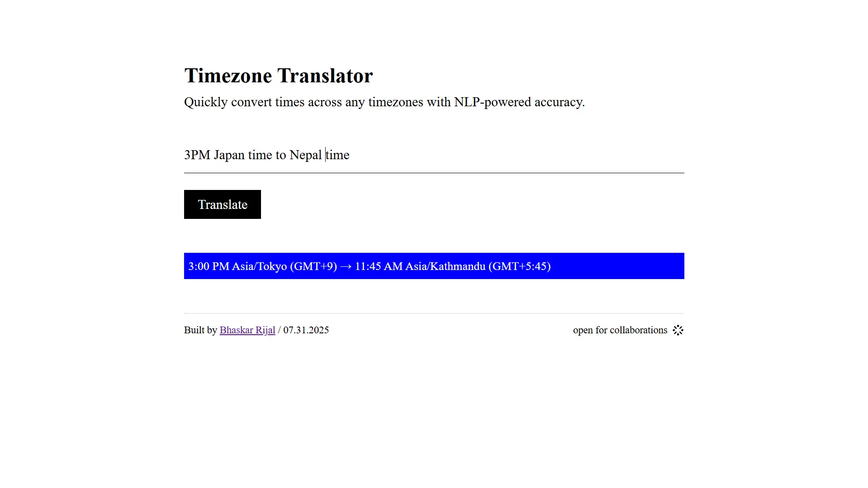The height and width of the screenshot is (488, 868).
Task: Click the Timezone Translator page heading
Action: 278,76
